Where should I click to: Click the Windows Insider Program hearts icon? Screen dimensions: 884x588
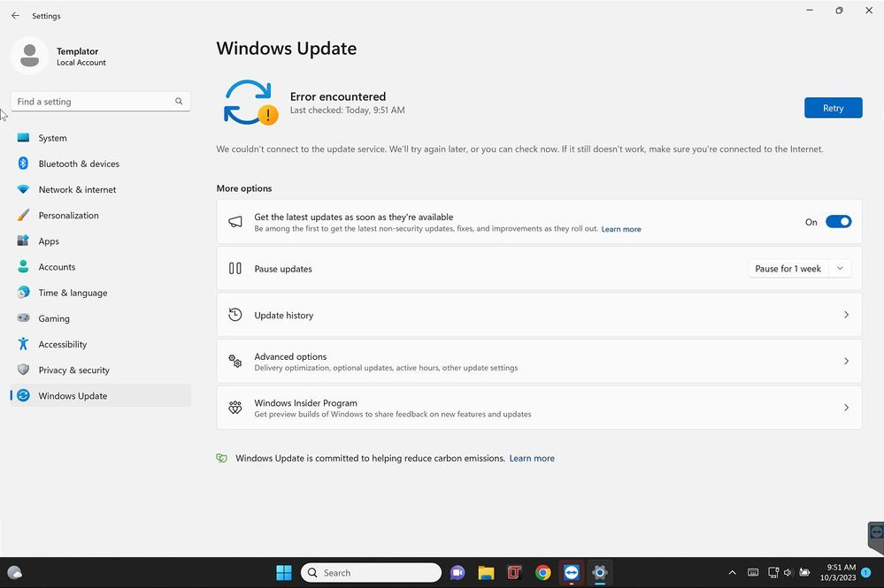point(235,408)
